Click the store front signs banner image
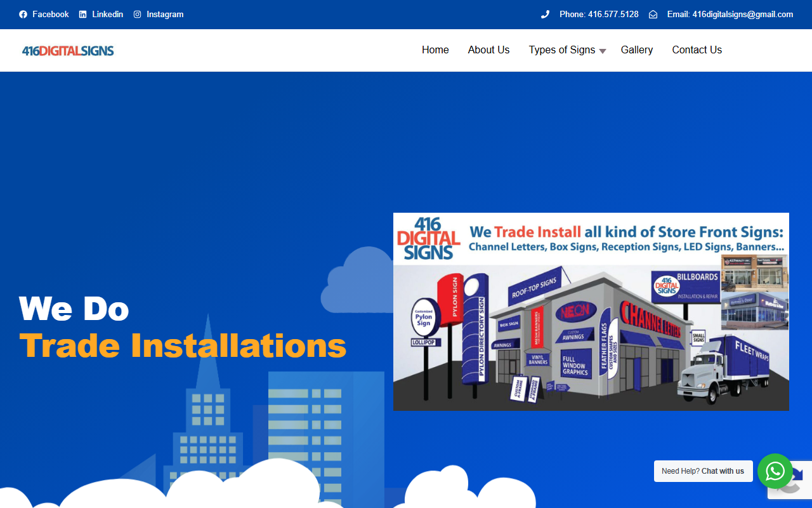 pyautogui.click(x=591, y=312)
